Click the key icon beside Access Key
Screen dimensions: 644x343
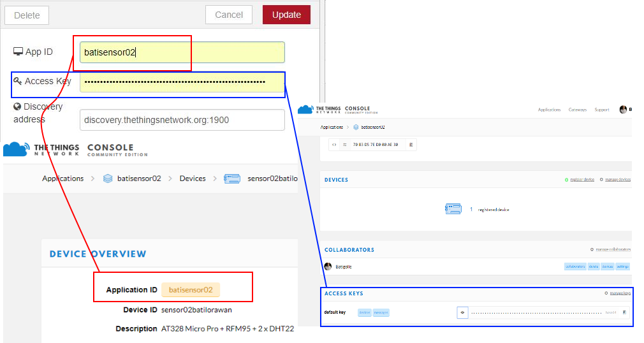point(17,81)
